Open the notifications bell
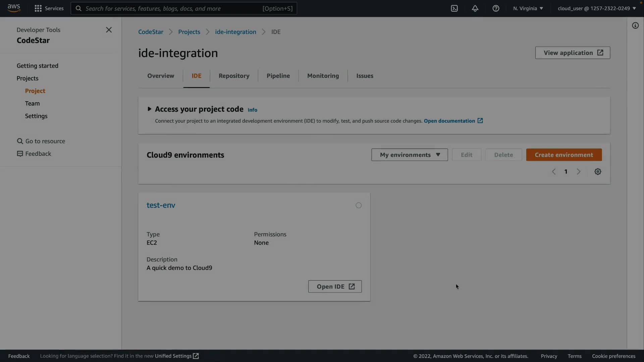644x362 pixels. pos(475,8)
